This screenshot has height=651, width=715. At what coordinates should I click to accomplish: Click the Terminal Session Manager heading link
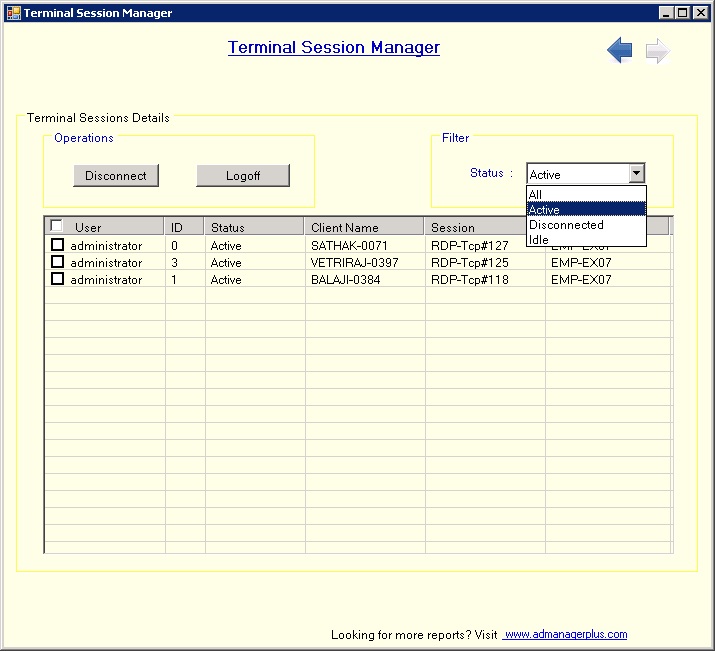[x=334, y=47]
